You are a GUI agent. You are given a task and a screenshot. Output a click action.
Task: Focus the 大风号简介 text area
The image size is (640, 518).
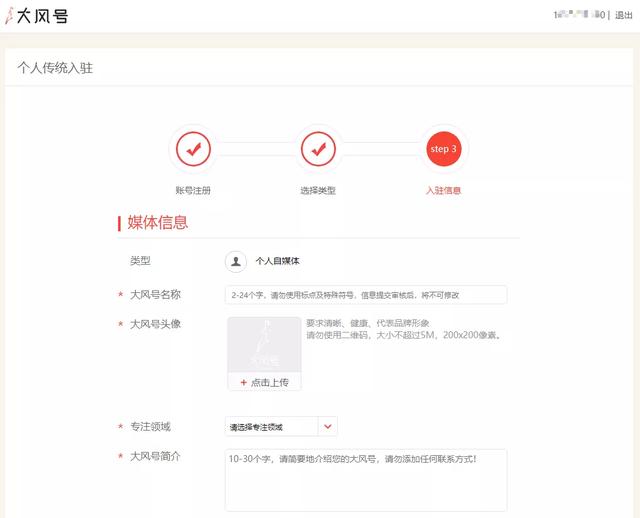(x=366, y=480)
